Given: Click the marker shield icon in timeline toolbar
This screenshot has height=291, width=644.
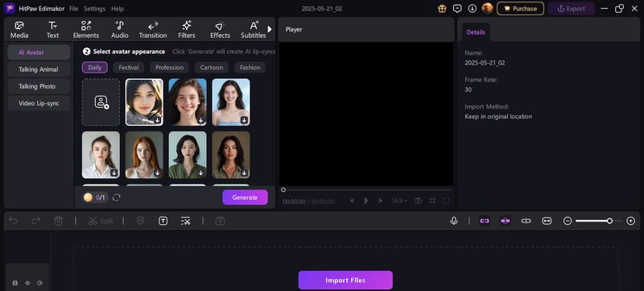Looking at the screenshot, I should [140, 221].
